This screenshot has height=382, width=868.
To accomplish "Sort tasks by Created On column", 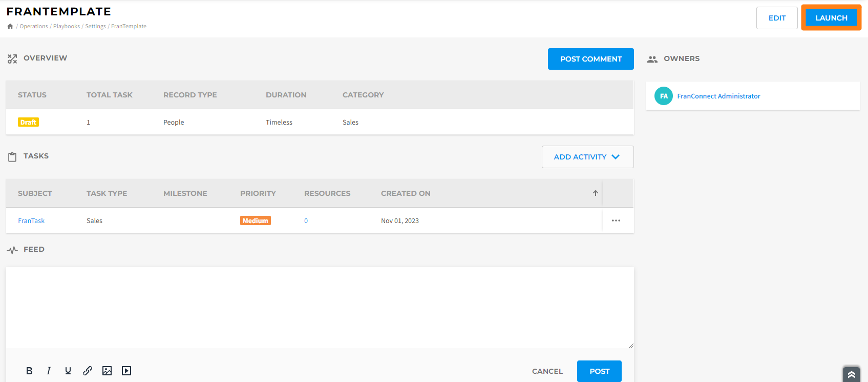I will 406,193.
